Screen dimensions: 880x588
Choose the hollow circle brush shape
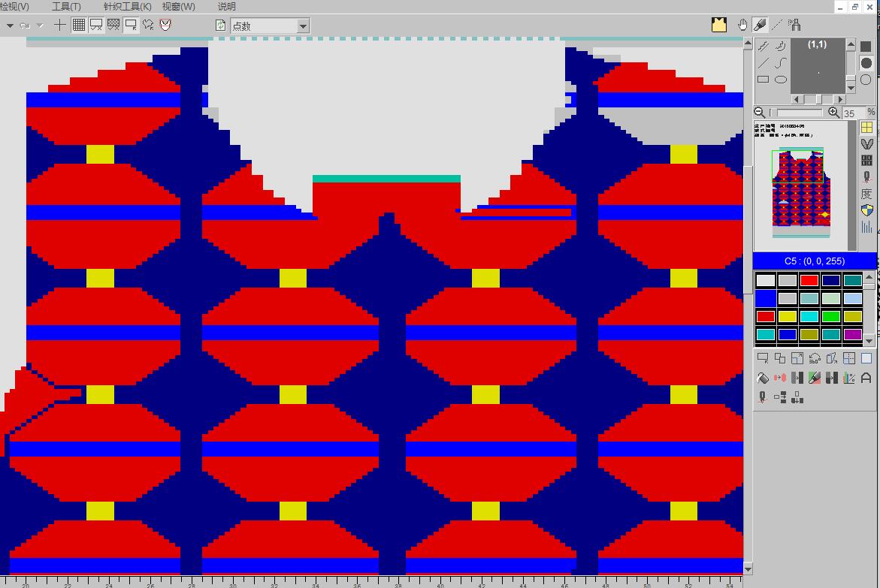point(866,80)
